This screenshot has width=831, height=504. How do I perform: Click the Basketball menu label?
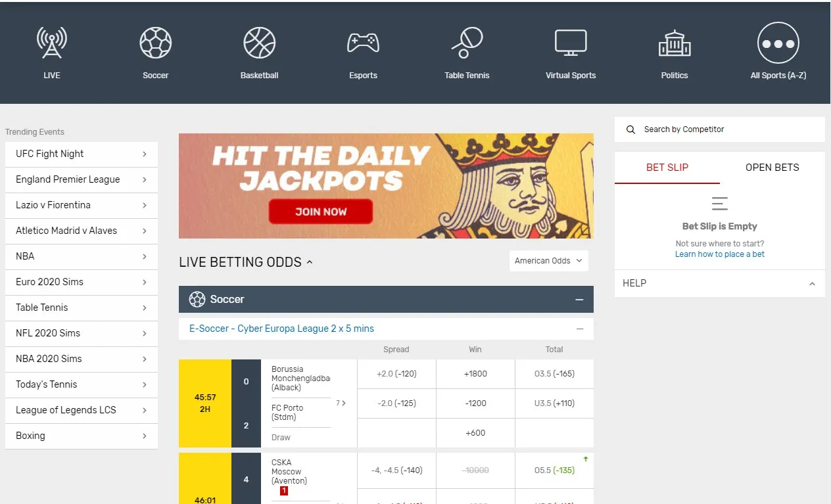(x=260, y=76)
